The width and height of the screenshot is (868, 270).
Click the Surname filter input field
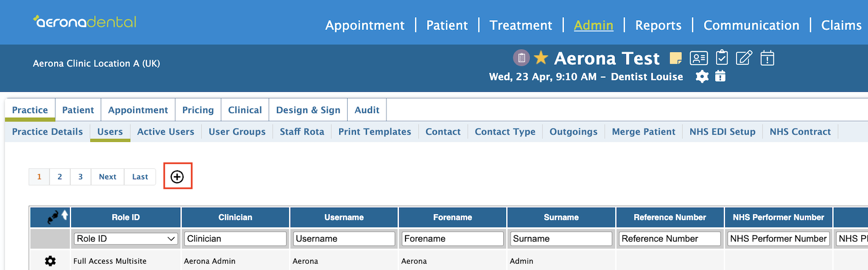point(561,239)
